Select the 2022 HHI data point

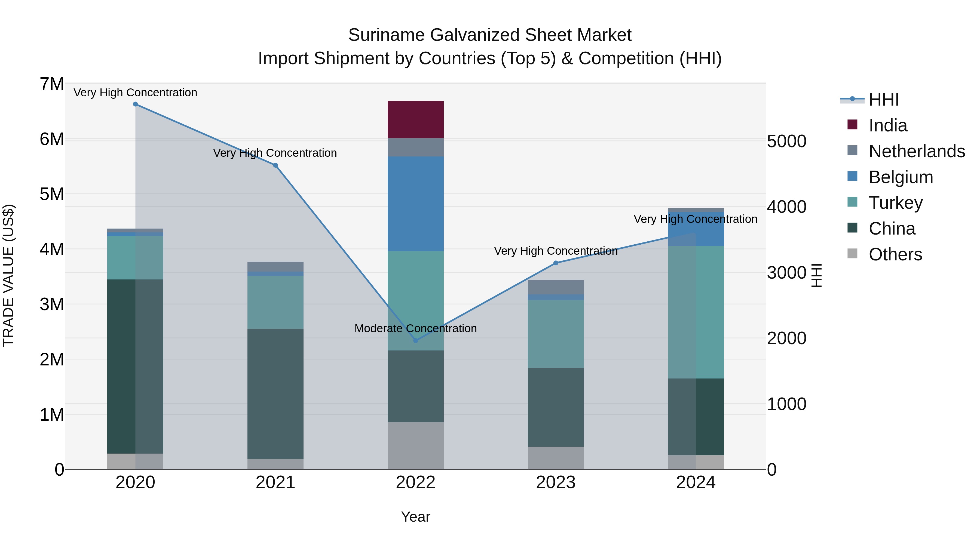pyautogui.click(x=415, y=340)
